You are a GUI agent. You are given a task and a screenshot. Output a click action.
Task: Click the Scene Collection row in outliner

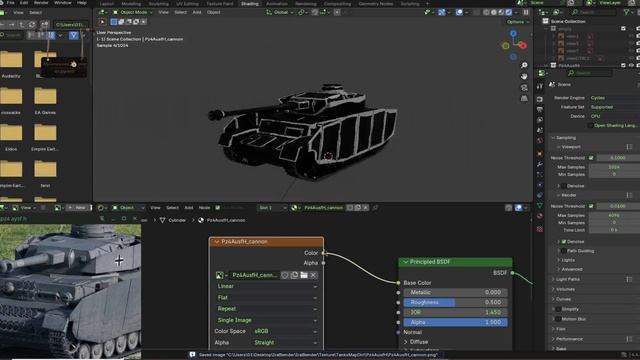point(568,21)
